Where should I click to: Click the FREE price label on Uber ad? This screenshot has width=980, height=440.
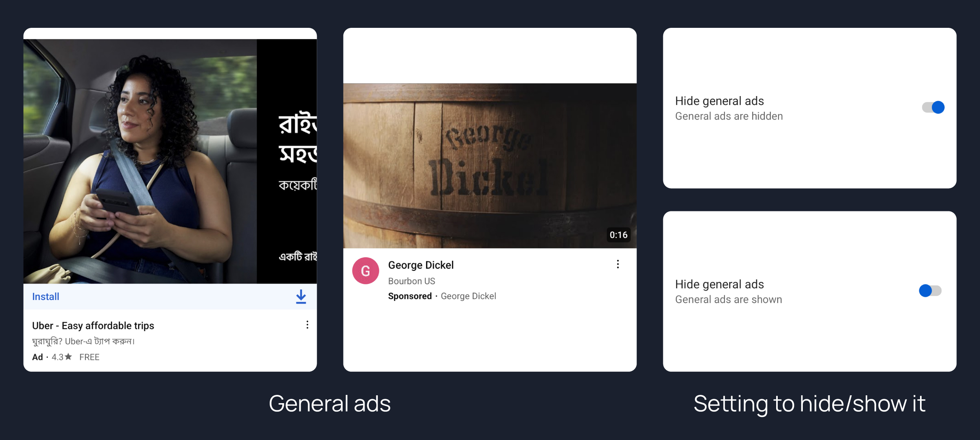pyautogui.click(x=89, y=357)
